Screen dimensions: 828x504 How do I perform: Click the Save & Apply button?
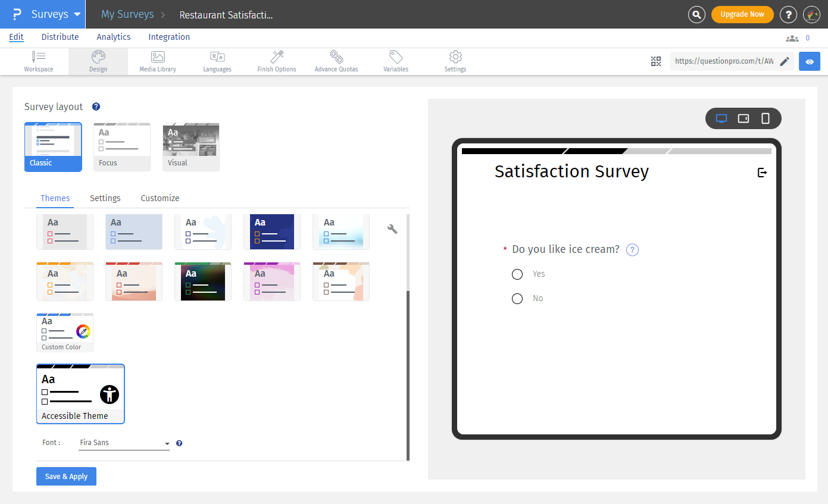(x=66, y=476)
